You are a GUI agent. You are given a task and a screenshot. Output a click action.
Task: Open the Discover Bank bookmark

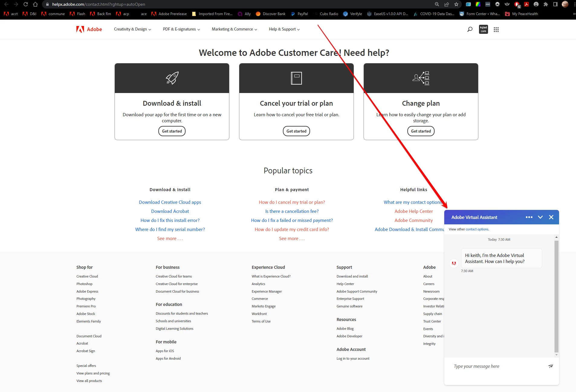click(x=270, y=14)
